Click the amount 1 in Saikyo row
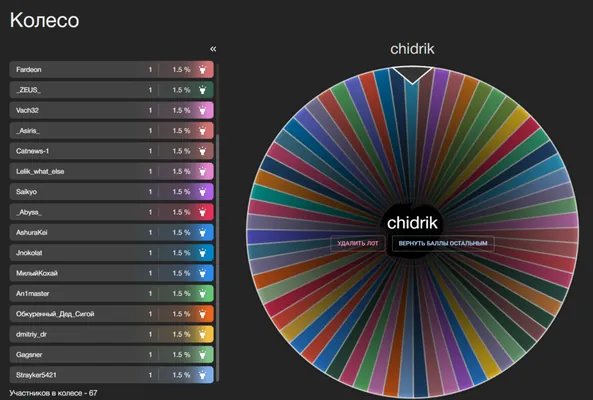 (x=150, y=192)
